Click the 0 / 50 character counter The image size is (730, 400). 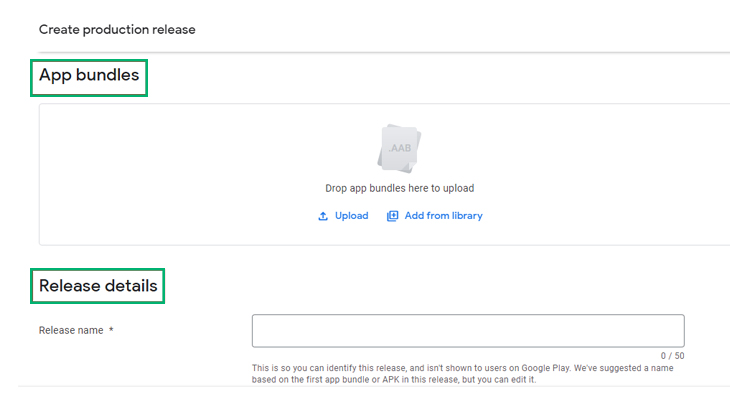[672, 356]
